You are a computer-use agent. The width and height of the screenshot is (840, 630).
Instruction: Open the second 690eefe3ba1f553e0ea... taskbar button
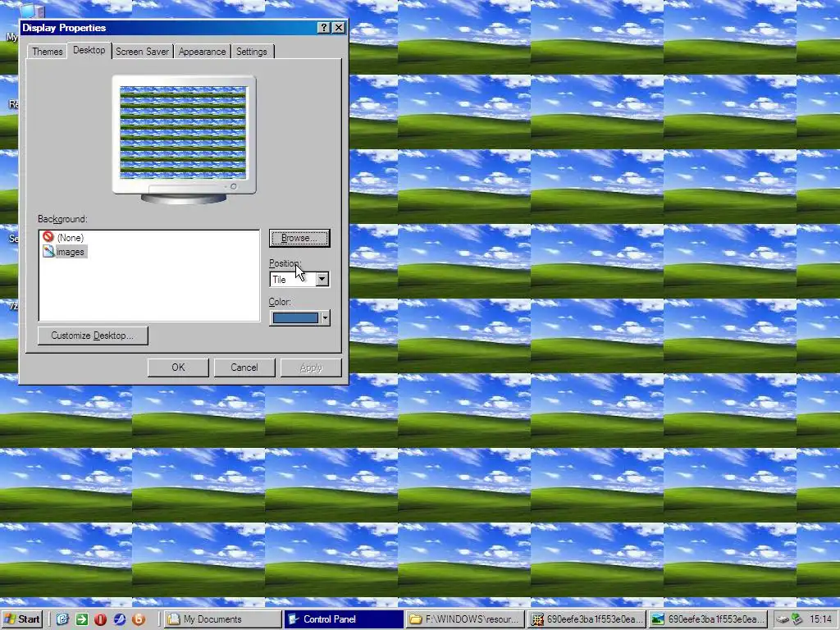click(707, 619)
